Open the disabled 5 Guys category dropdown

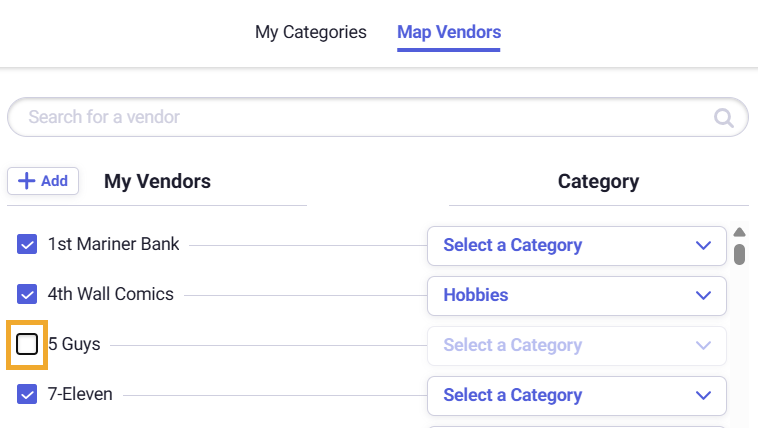pyautogui.click(x=576, y=345)
